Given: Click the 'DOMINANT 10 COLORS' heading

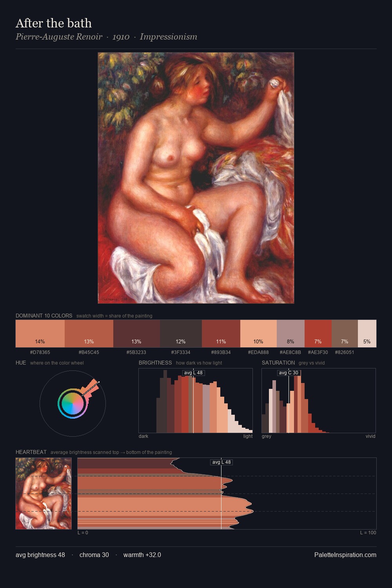Looking at the screenshot, I should [44, 316].
